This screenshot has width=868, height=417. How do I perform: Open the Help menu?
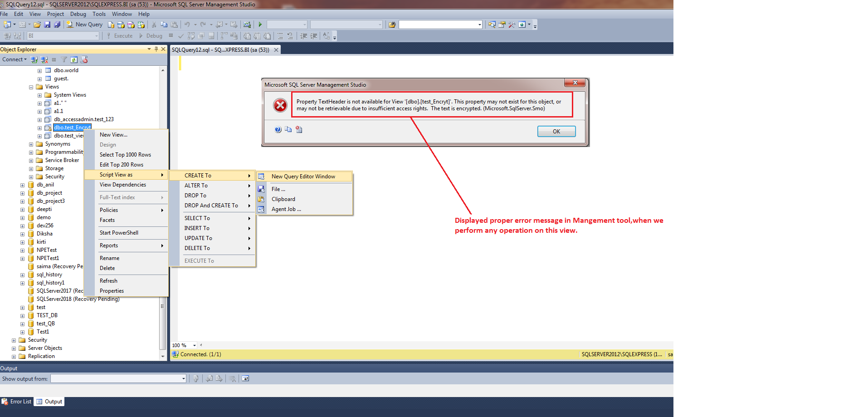tap(144, 14)
